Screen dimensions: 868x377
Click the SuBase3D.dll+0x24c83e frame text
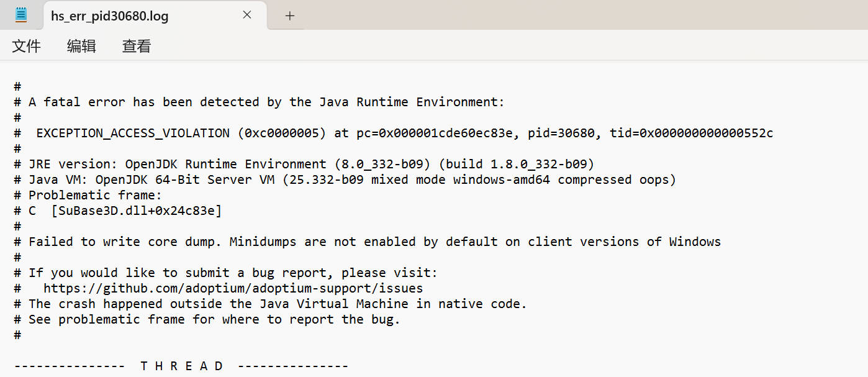pyautogui.click(x=137, y=211)
